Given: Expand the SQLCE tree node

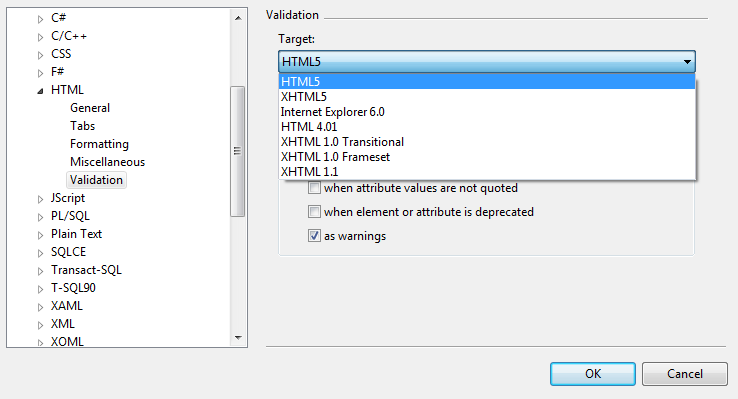Looking at the screenshot, I should (x=40, y=253).
